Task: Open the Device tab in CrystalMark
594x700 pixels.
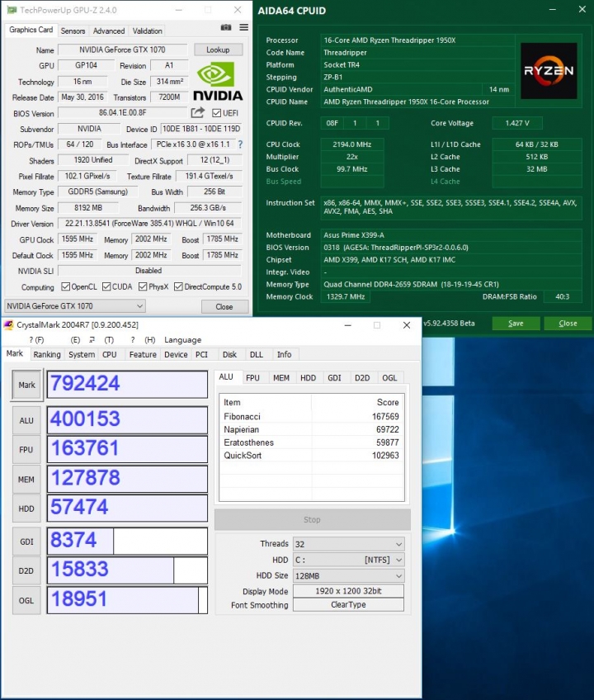Action: click(x=176, y=354)
